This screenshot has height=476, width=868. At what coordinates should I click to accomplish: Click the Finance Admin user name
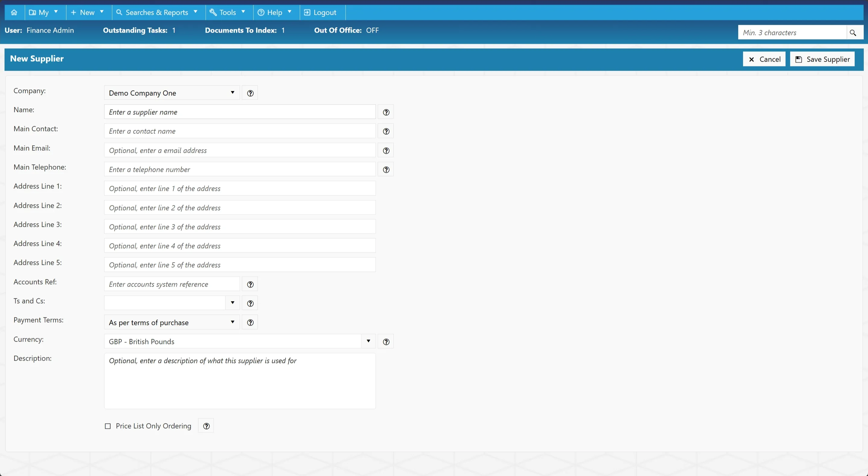coord(50,30)
